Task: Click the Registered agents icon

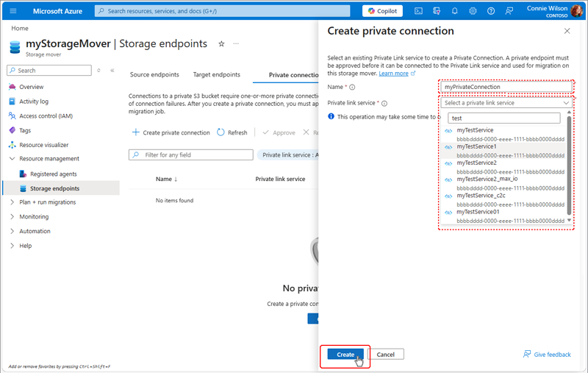Action: [23, 174]
